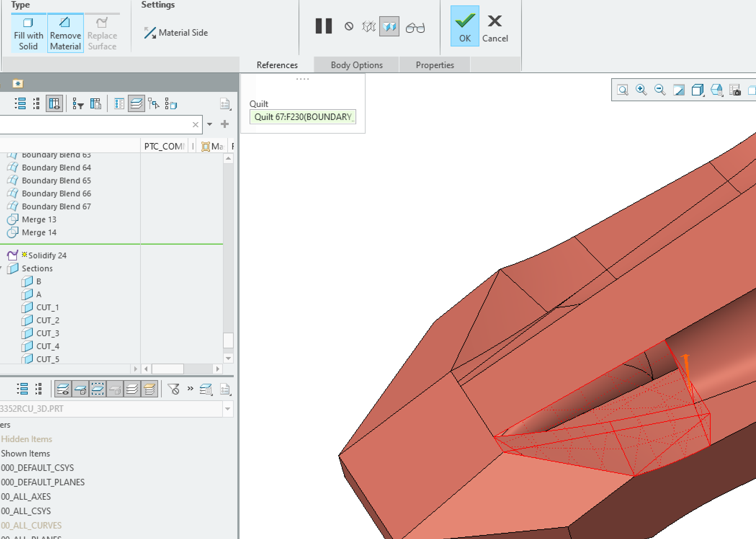Toggle feature verification glasses icon
Screen dimensions: 756x539
[416, 26]
